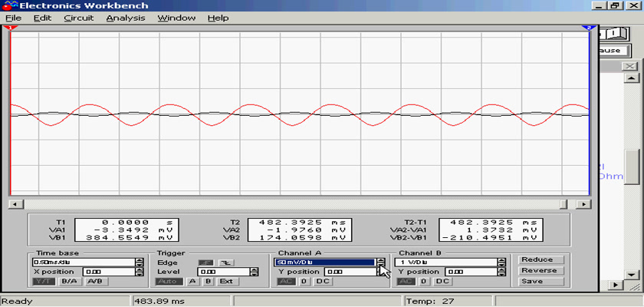The width and height of the screenshot is (644, 307).
Task: Set Channel B coupling to 0
Action: (424, 282)
